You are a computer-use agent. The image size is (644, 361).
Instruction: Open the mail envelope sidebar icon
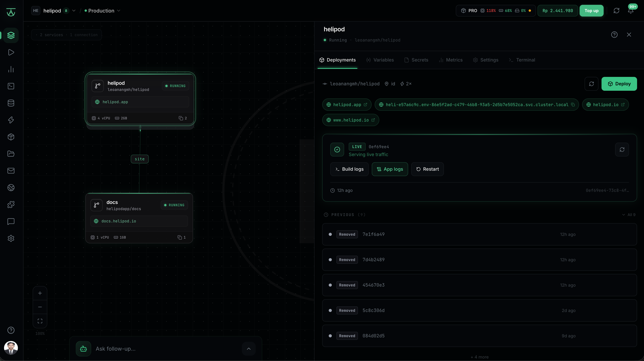click(x=11, y=171)
